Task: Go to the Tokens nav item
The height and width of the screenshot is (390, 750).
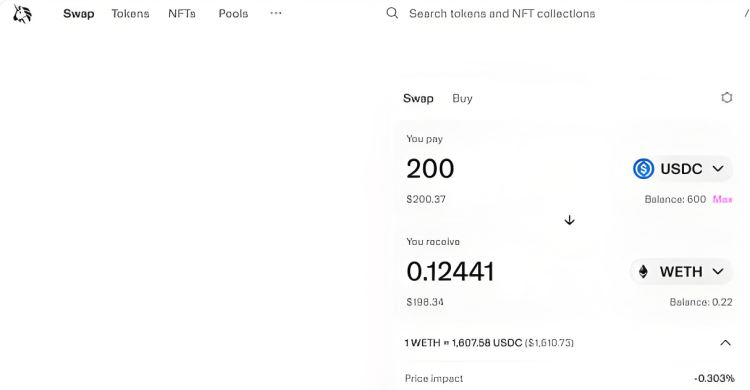Action: point(130,13)
